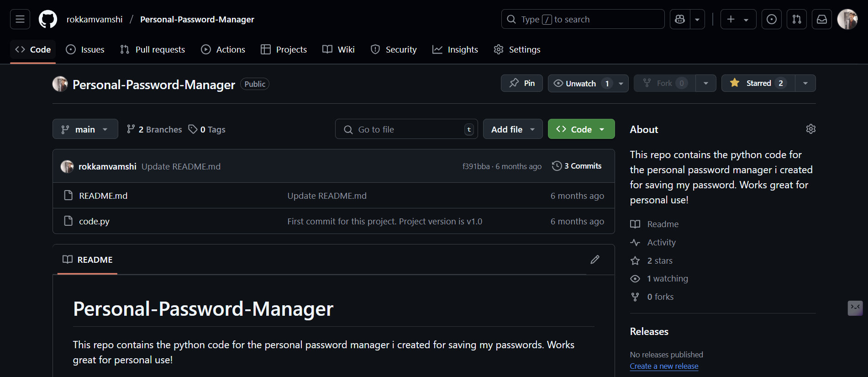Screen dimensions: 868x377
Task: Open the latest commit message Update README.md
Action: point(181,166)
